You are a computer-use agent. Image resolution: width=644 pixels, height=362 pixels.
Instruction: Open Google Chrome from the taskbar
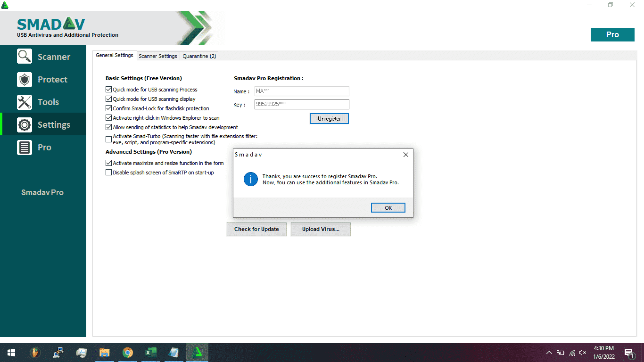(x=128, y=352)
